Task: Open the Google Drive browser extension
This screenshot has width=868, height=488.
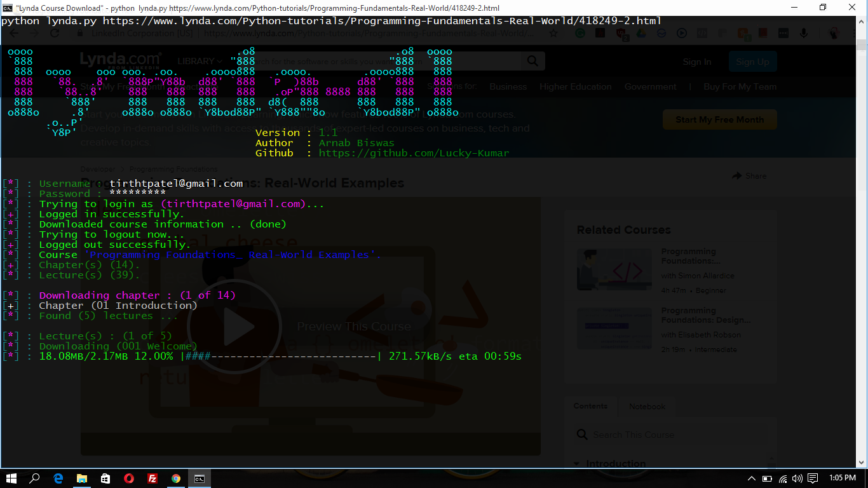Action: pos(641,34)
